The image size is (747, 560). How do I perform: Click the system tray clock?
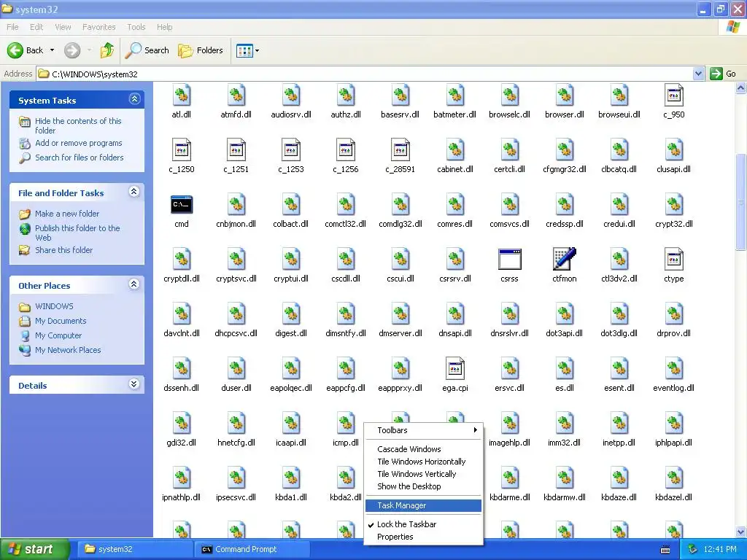coord(720,550)
